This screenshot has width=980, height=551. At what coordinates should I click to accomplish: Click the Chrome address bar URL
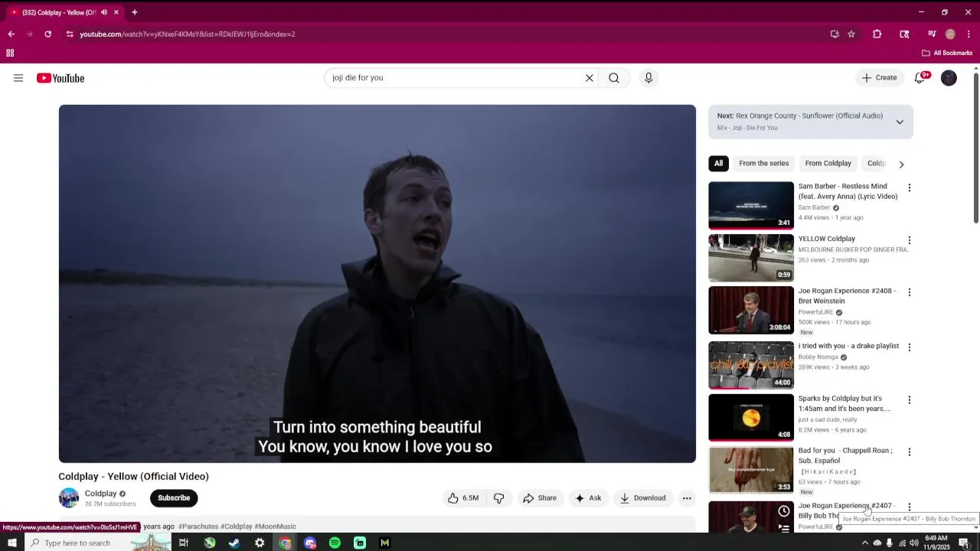click(188, 34)
